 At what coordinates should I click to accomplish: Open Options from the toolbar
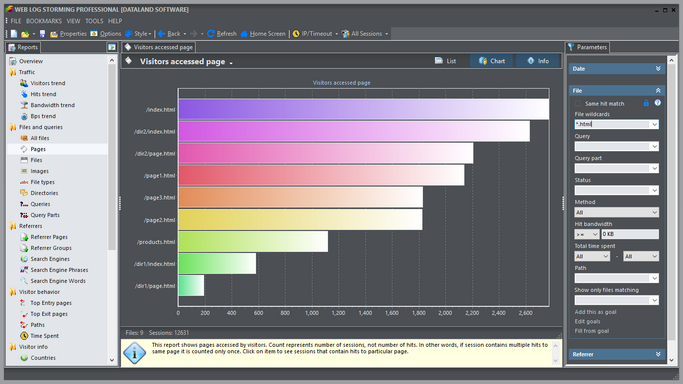pos(105,34)
